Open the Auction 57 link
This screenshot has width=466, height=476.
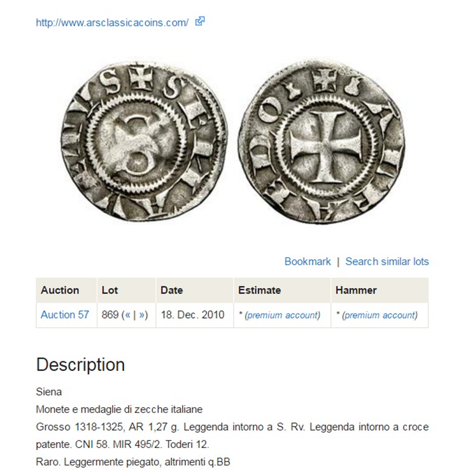click(65, 315)
